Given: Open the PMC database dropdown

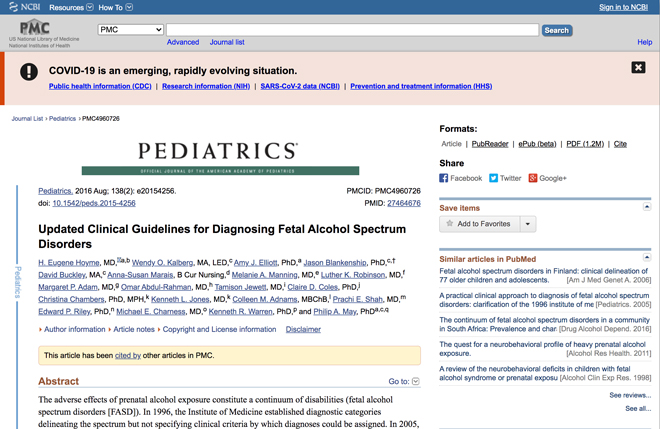Looking at the screenshot, I should click(x=131, y=30).
